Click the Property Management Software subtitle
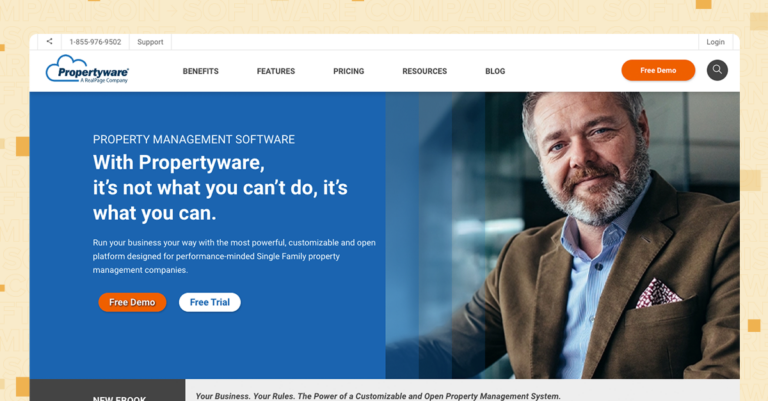The width and height of the screenshot is (768, 401). tap(194, 140)
